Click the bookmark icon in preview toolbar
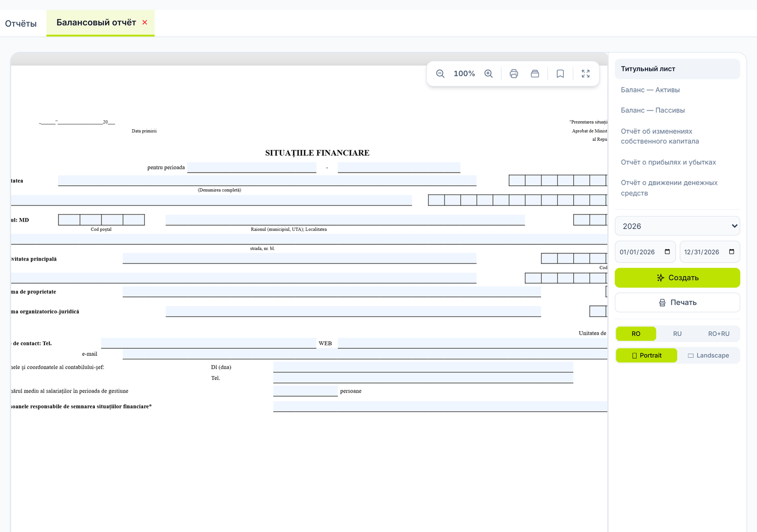 click(x=560, y=74)
